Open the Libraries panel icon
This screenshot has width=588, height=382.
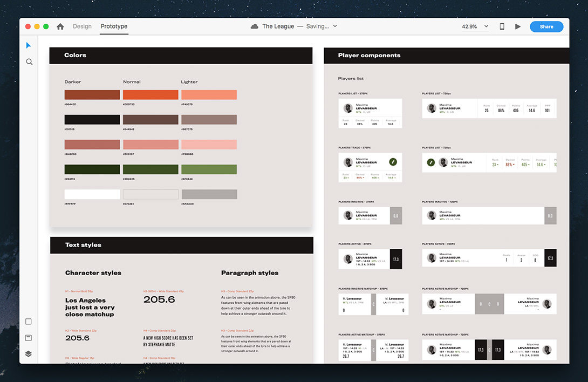(29, 322)
